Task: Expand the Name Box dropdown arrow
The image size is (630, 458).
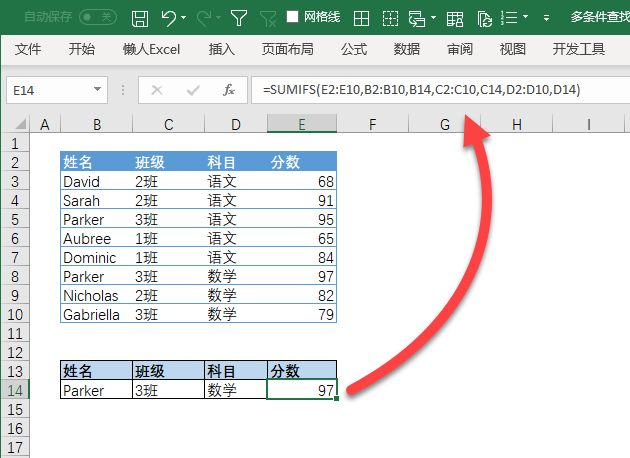Action: pyautogui.click(x=98, y=90)
